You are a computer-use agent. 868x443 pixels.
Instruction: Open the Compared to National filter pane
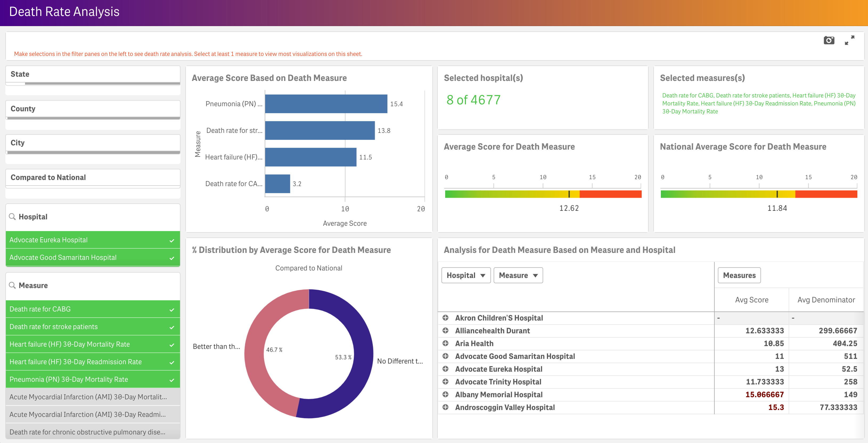coord(93,178)
